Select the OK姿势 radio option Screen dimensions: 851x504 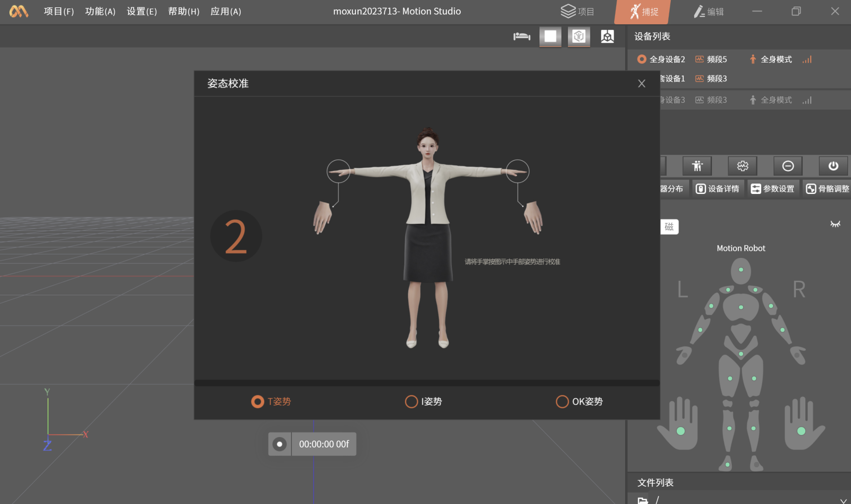click(x=562, y=401)
